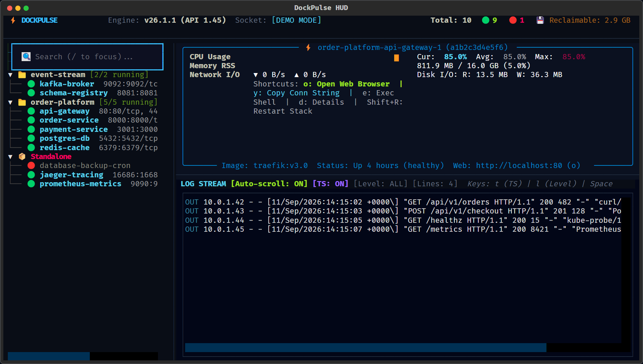Click the d: Details shortcut
The height and width of the screenshot is (364, 643).
321,102
